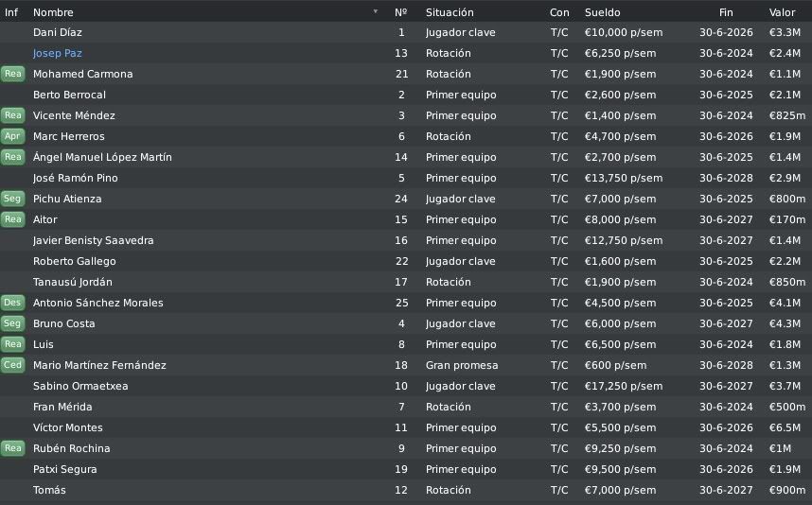Click the Rea badge next to Mohamed Carmona
The image size is (812, 505).
(12, 74)
